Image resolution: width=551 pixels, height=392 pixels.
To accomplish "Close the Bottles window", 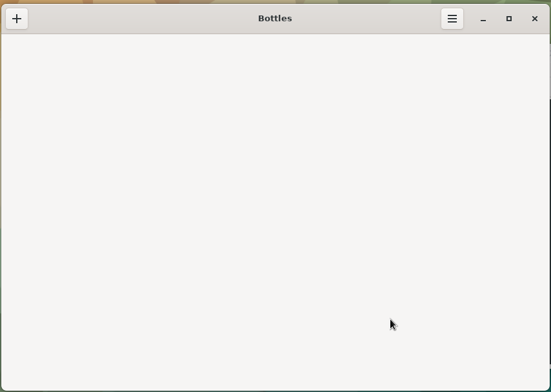I will (534, 19).
